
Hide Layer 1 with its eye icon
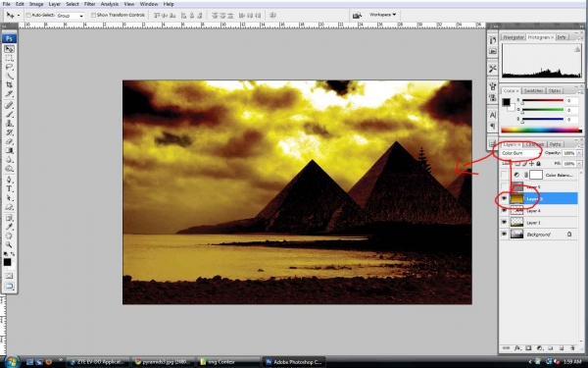click(504, 223)
